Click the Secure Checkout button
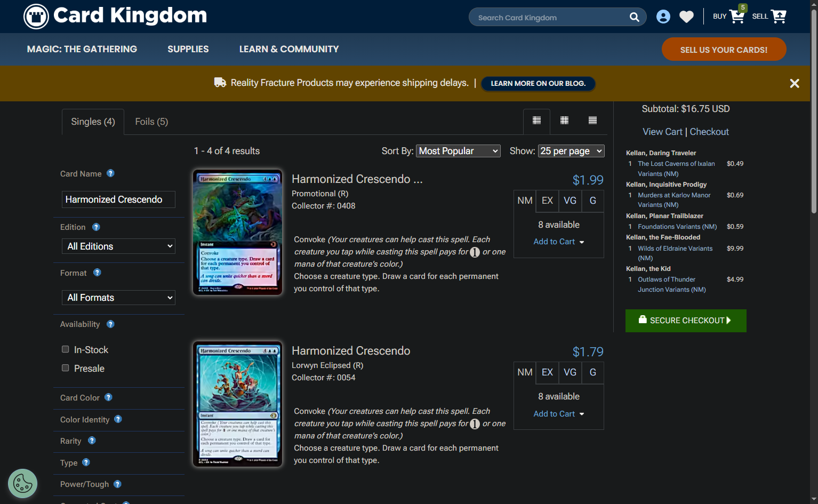Viewport: 818px width, 504px height. tap(686, 321)
